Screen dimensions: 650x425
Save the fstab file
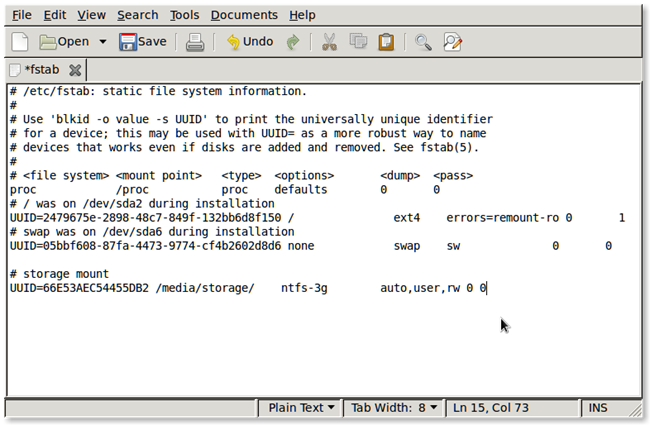[x=143, y=42]
